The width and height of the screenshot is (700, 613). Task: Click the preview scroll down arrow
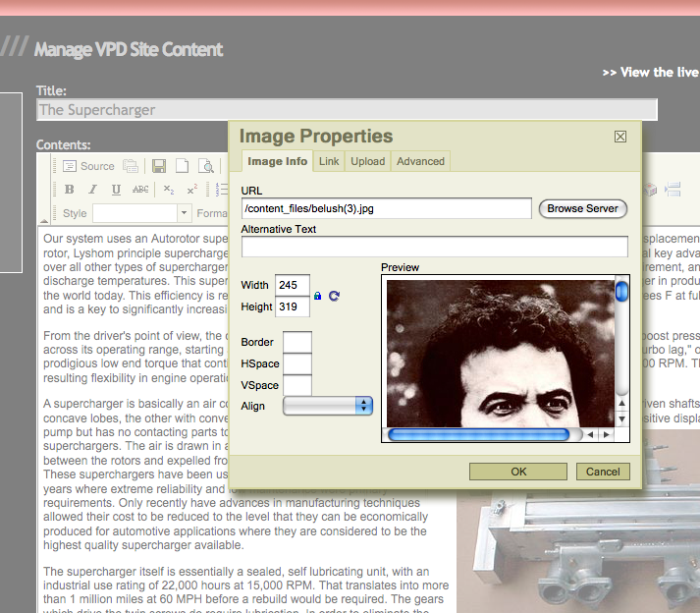(x=621, y=419)
